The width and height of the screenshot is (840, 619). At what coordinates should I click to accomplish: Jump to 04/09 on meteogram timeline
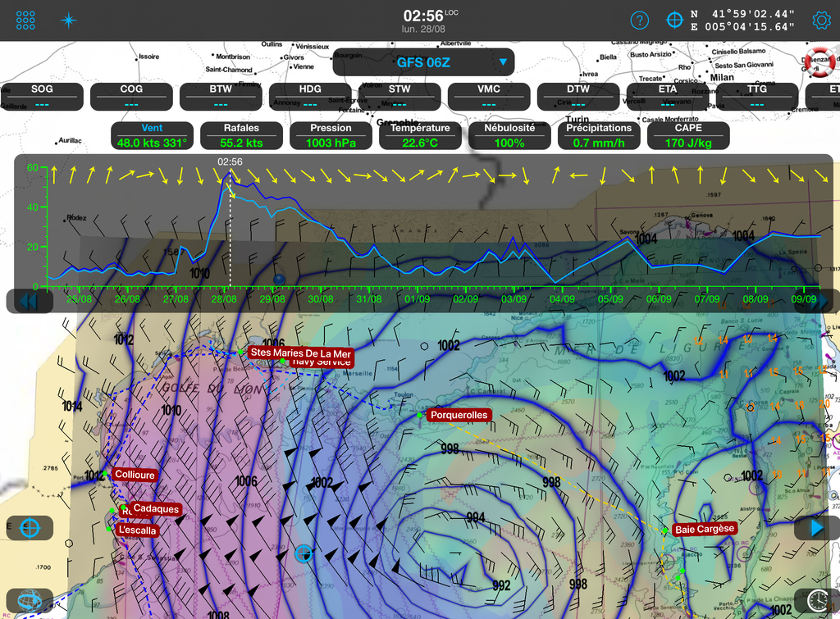pyautogui.click(x=562, y=299)
